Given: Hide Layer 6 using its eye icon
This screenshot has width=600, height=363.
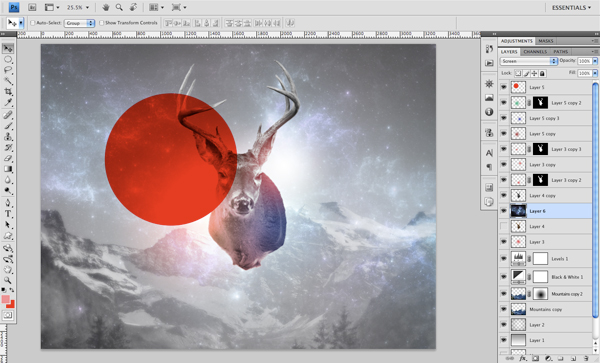Looking at the screenshot, I should [x=504, y=211].
